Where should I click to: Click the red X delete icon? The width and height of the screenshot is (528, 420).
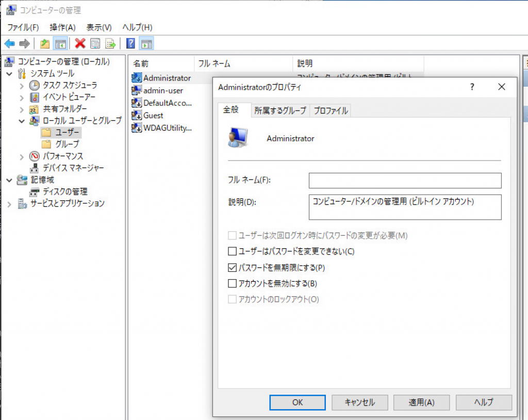click(x=80, y=43)
